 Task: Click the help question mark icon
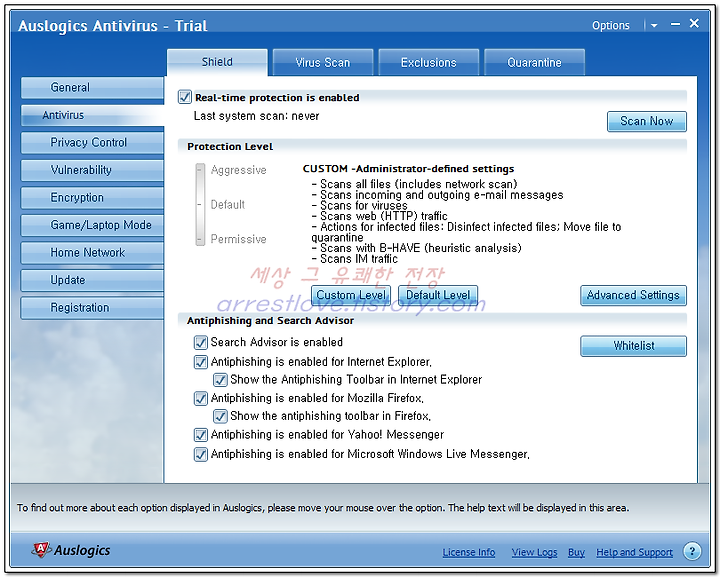pyautogui.click(x=692, y=550)
